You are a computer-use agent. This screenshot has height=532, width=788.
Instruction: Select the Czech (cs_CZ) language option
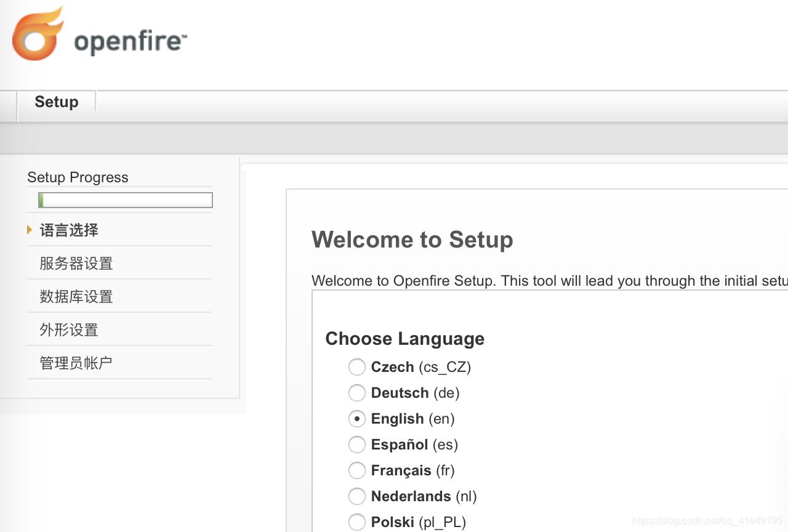357,367
